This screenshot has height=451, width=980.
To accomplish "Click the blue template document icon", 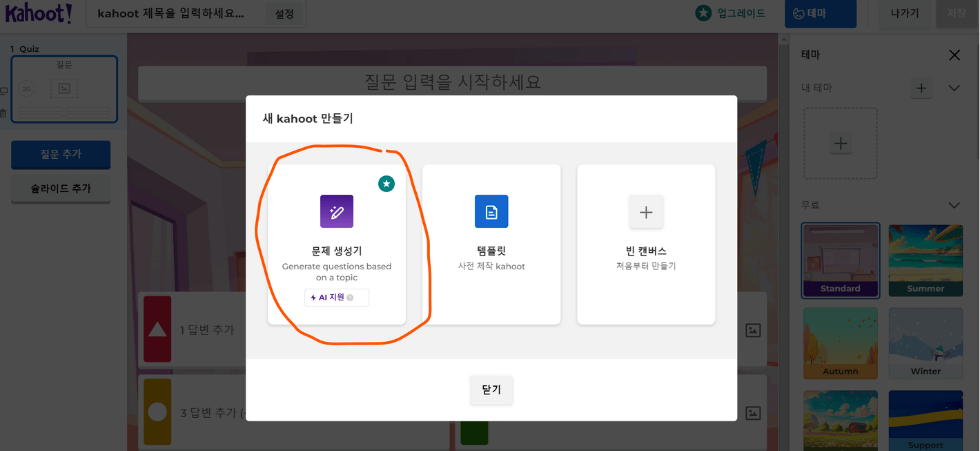I will pyautogui.click(x=491, y=211).
